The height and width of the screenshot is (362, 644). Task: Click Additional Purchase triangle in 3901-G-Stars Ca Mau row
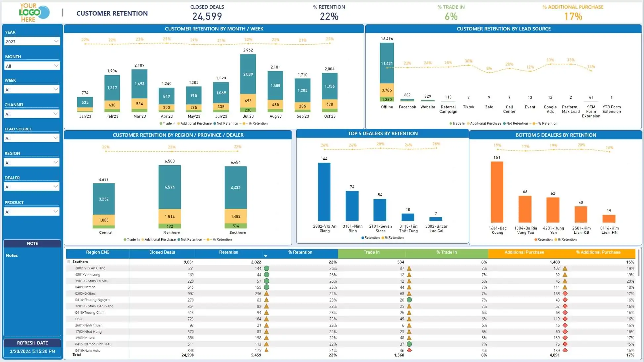click(565, 281)
